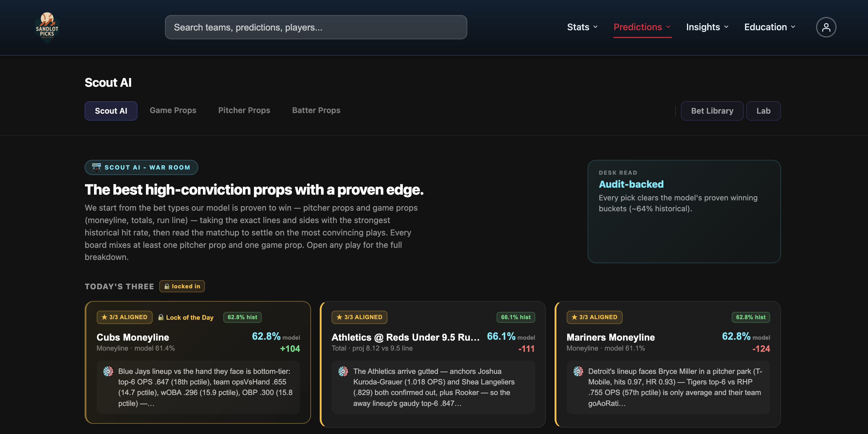Switch to the Game Props tab

click(173, 110)
